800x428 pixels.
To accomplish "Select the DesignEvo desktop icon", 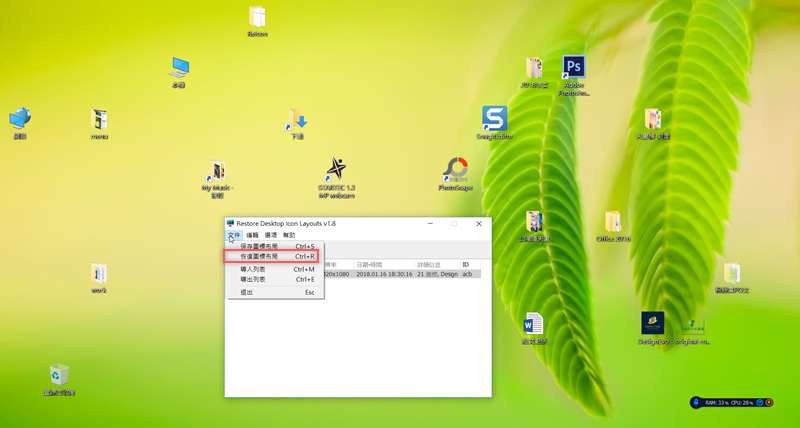I will [x=653, y=329].
